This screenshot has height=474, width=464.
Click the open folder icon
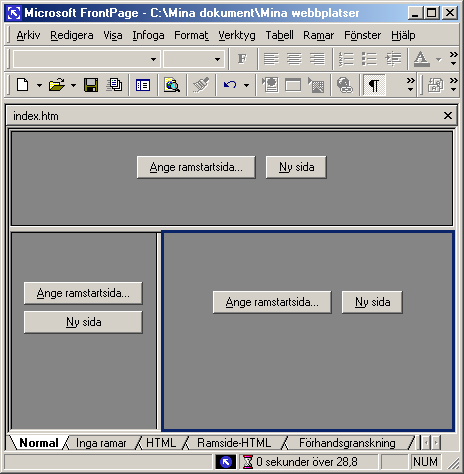coord(57,85)
